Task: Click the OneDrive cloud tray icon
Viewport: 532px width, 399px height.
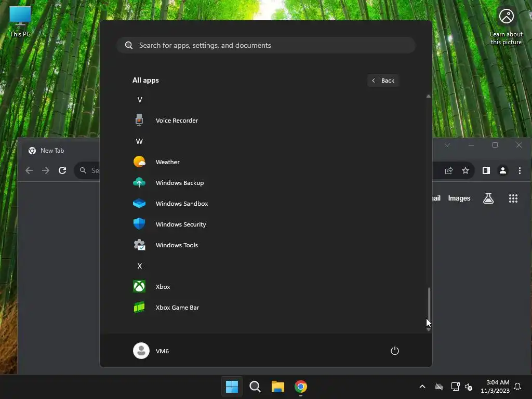Action: coord(439,387)
